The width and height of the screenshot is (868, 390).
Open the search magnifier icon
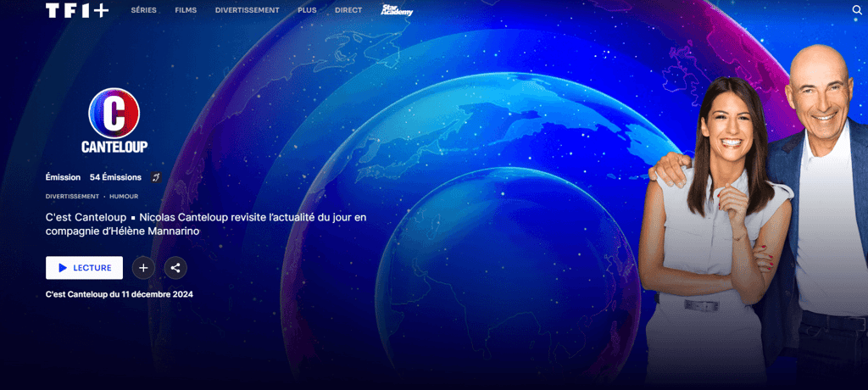[857, 10]
